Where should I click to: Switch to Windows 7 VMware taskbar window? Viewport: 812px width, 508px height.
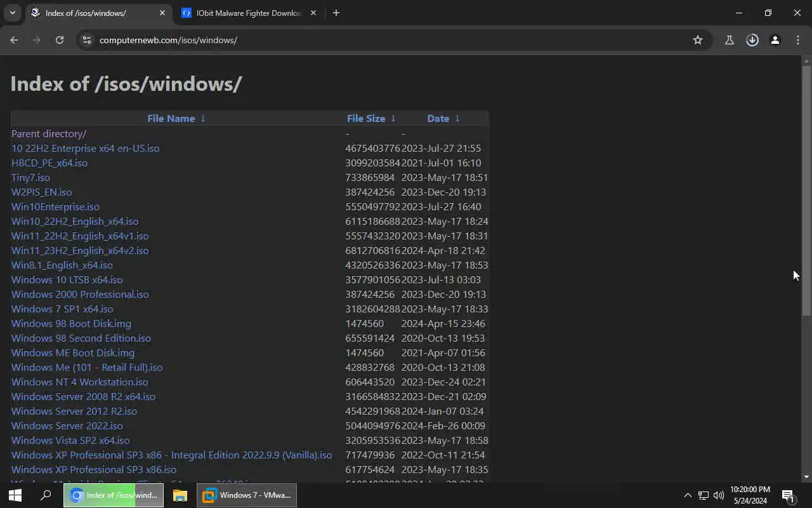pos(247,495)
